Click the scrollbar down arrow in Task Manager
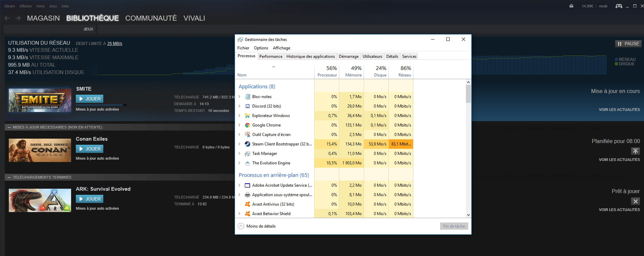 (x=468, y=215)
